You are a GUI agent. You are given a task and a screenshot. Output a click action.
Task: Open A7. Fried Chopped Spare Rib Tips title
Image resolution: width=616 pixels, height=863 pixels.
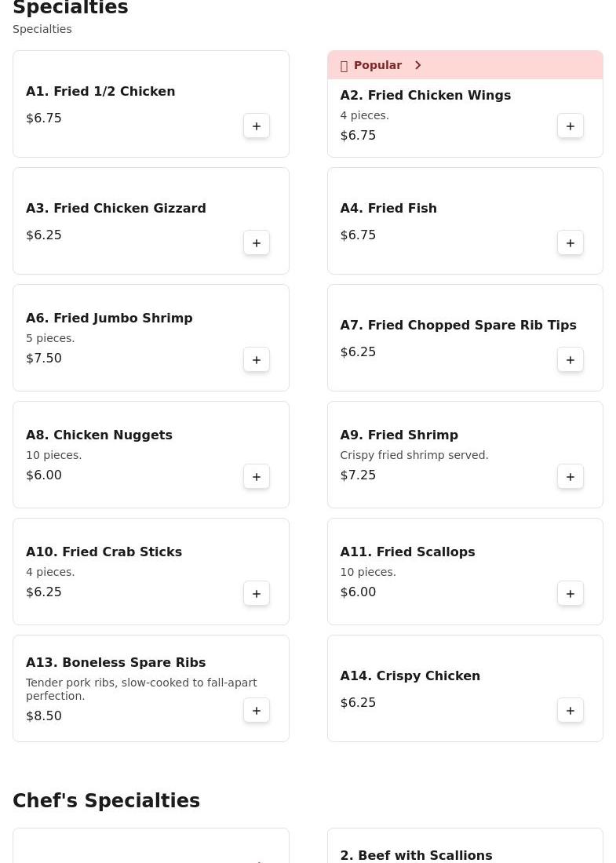click(x=458, y=325)
